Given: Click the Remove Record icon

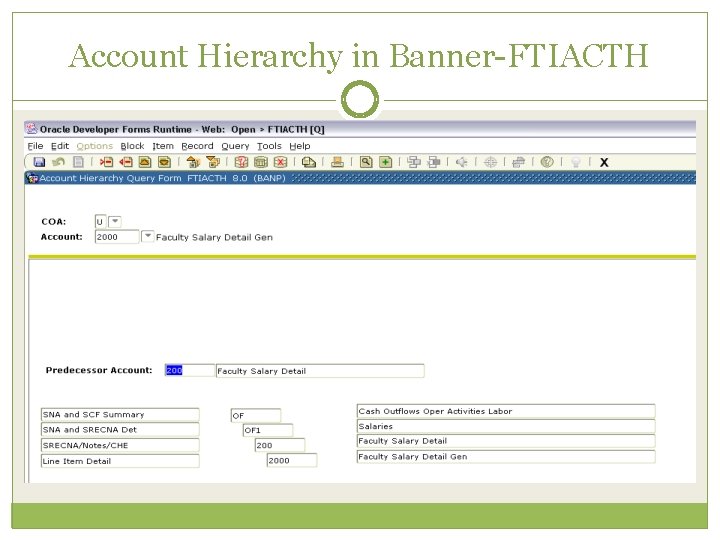Looking at the screenshot, I should 126,162.
